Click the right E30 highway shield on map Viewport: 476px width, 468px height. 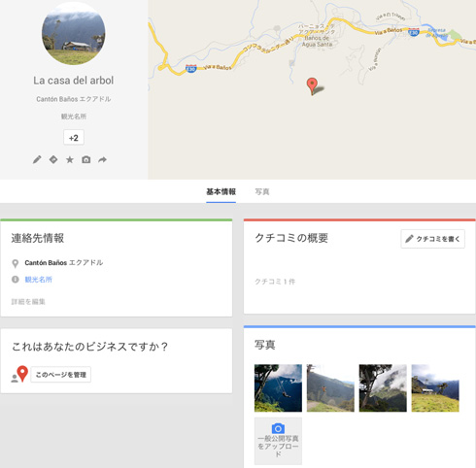[414, 32]
